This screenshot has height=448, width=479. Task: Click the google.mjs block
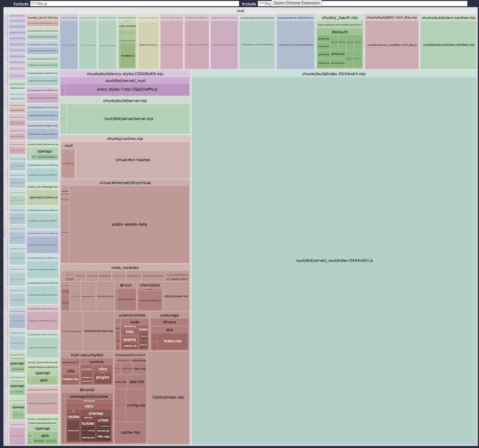tap(324, 39)
